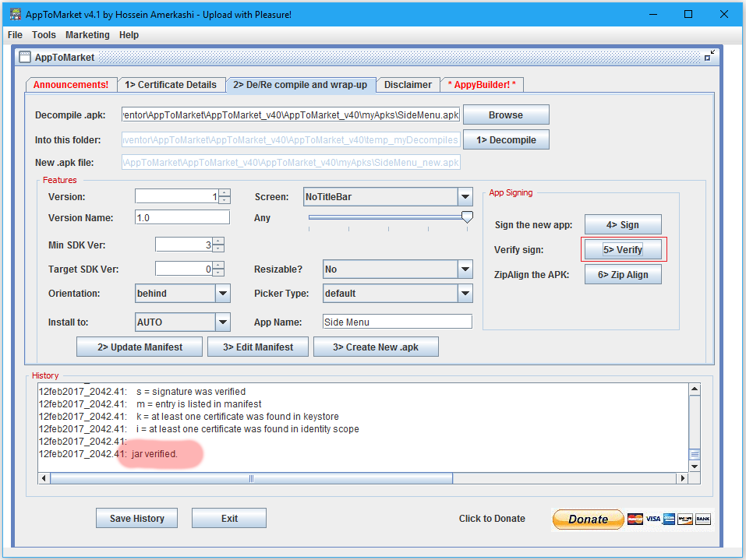Screen dimensions: 746x560
Task: Click the BANK payment logo
Action: pyautogui.click(x=702, y=519)
